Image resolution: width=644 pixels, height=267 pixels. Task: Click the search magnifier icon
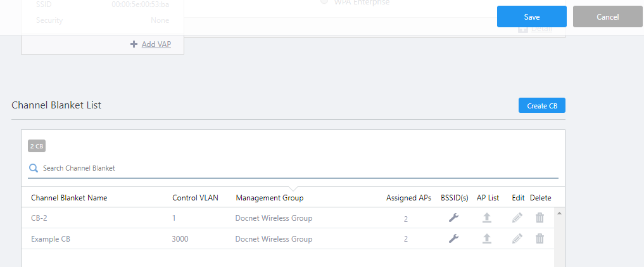pyautogui.click(x=33, y=169)
